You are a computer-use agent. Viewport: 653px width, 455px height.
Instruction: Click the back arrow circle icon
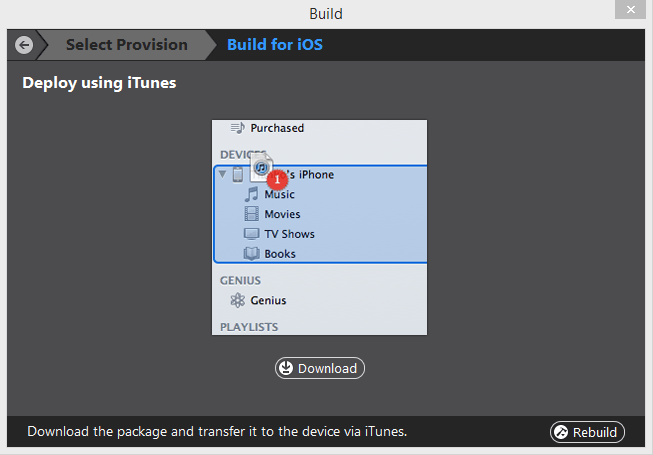(24, 45)
